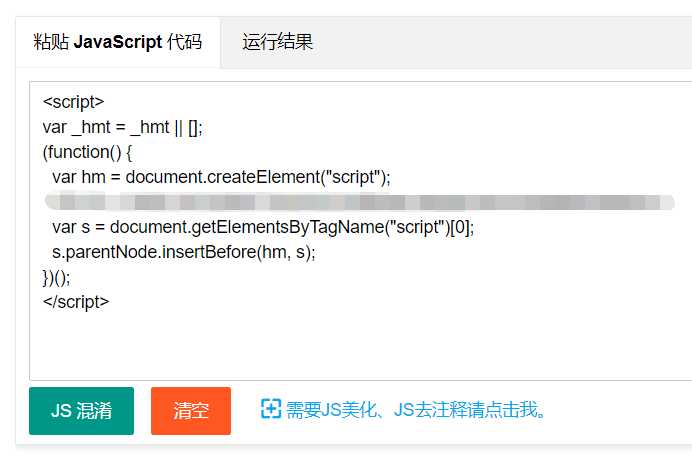Click on the (function() { line

coord(87,152)
